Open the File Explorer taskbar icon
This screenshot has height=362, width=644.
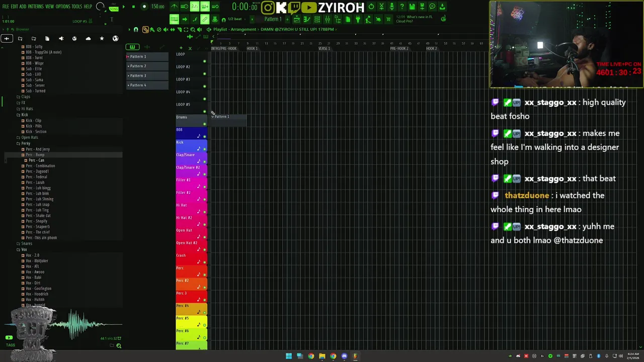pos(322,356)
